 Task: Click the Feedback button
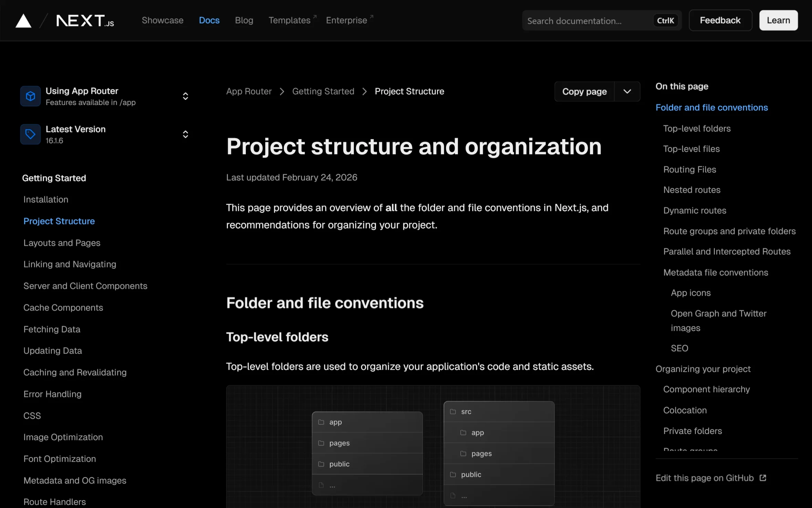tap(720, 20)
